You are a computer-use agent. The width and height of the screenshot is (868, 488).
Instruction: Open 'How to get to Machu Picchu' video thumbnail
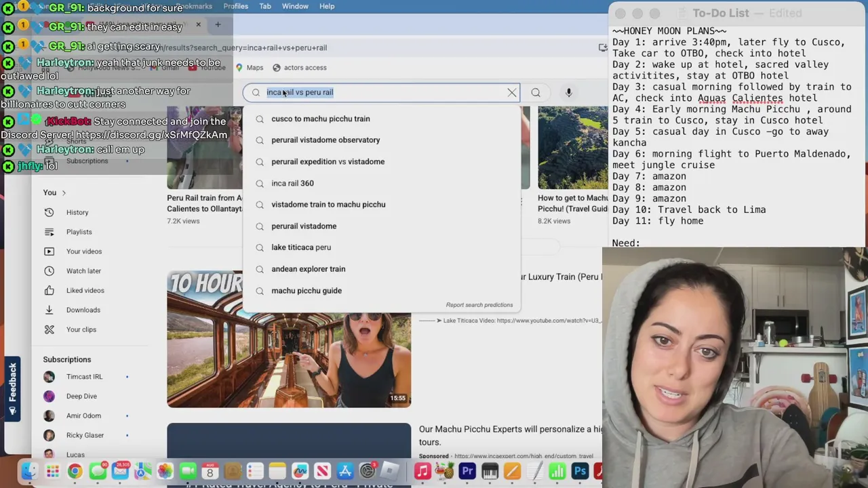pos(573,148)
